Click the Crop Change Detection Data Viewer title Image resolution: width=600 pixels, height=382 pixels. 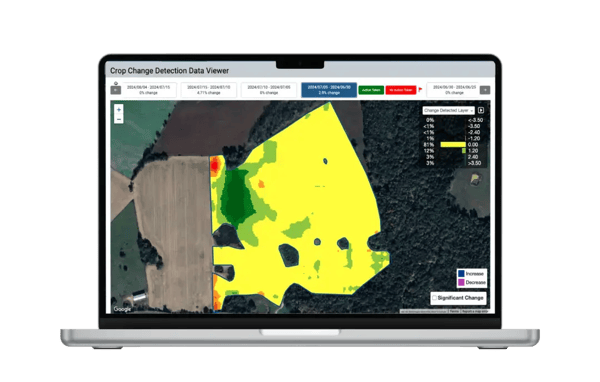pyautogui.click(x=170, y=70)
